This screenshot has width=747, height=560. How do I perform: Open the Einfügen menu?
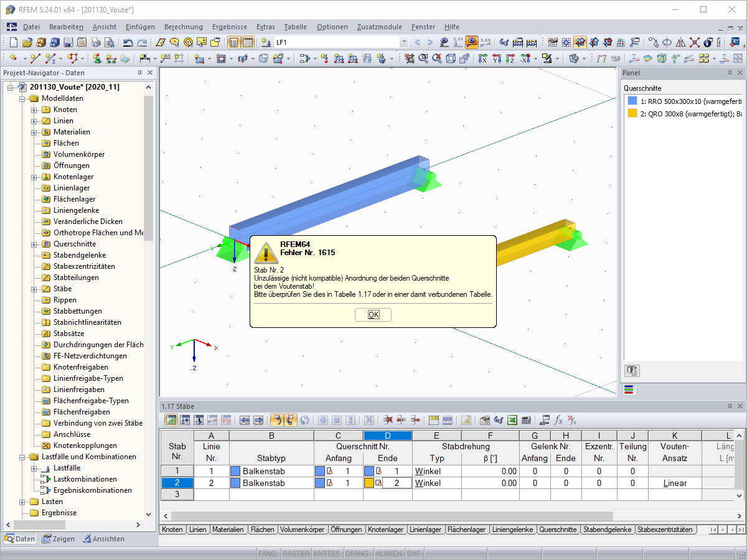140,27
